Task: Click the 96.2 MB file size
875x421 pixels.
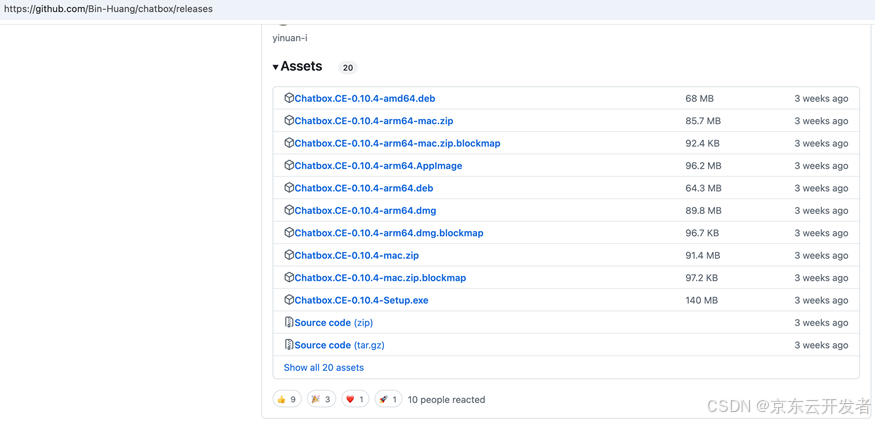Action: [703, 166]
